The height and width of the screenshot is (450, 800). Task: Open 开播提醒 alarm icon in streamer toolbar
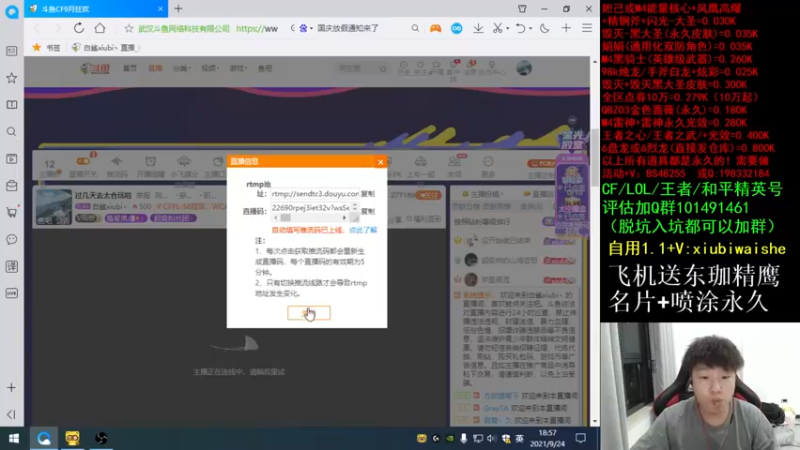click(x=151, y=166)
